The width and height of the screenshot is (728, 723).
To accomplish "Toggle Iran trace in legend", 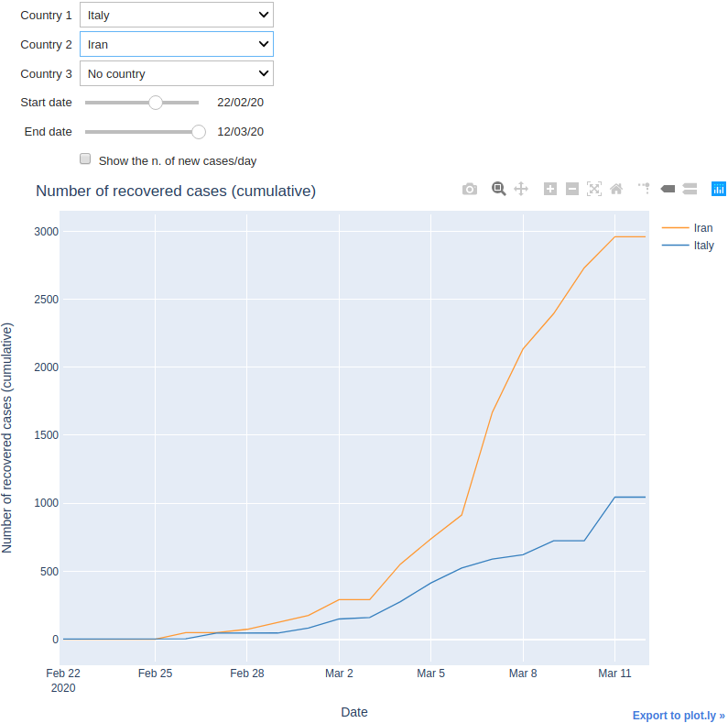I will tap(688, 227).
